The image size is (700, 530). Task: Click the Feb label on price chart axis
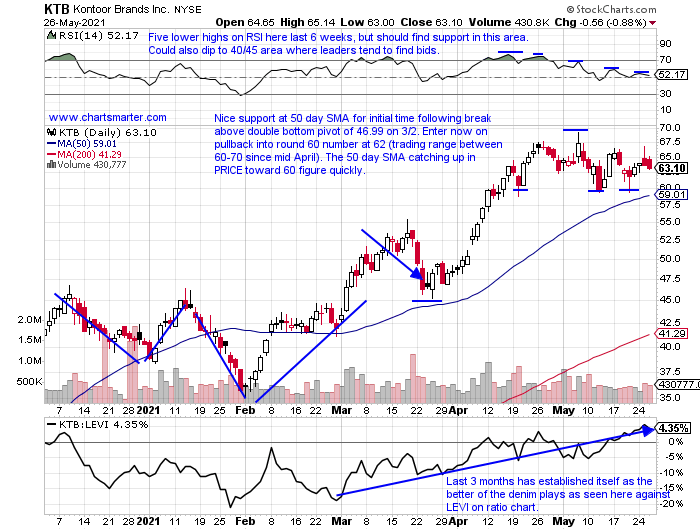pyautogui.click(x=245, y=410)
